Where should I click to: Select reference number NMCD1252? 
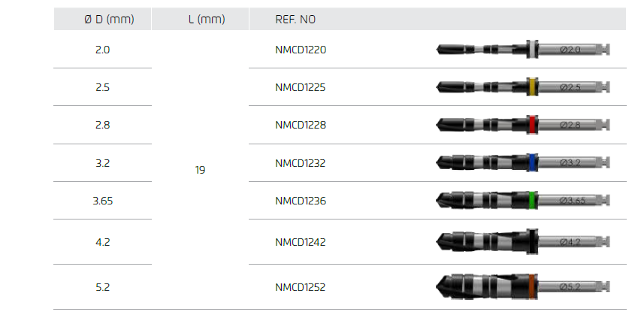301,287
